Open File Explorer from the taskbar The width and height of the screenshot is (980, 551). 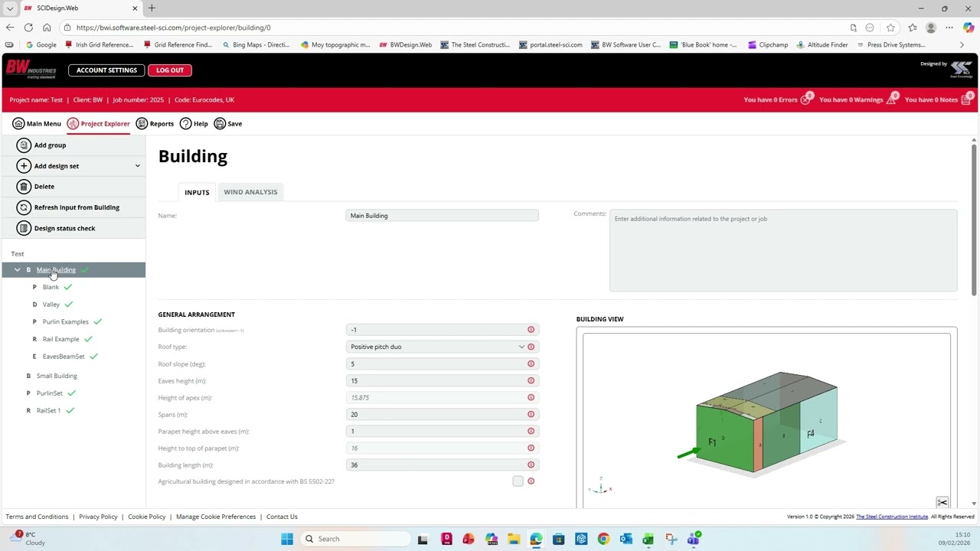click(514, 539)
